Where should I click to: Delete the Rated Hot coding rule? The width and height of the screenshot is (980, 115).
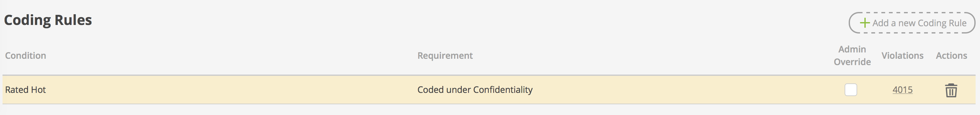point(951,90)
